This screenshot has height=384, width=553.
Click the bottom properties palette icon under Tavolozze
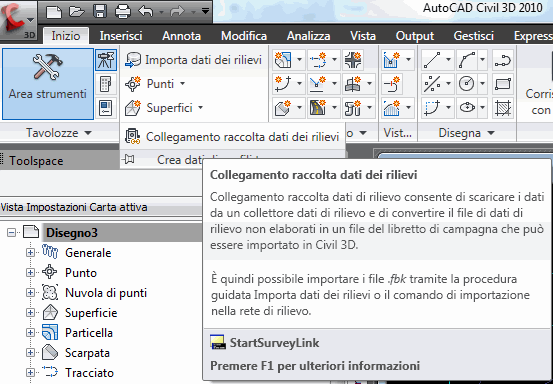[x=106, y=108]
